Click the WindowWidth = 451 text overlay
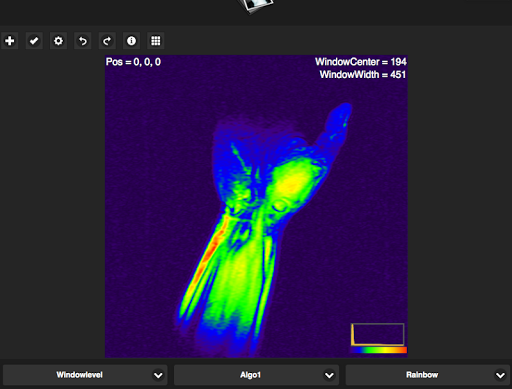The image size is (512, 389). tap(363, 74)
